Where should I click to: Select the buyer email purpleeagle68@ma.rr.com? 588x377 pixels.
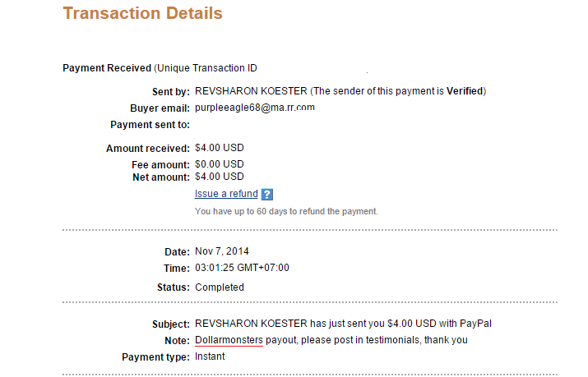(x=254, y=108)
